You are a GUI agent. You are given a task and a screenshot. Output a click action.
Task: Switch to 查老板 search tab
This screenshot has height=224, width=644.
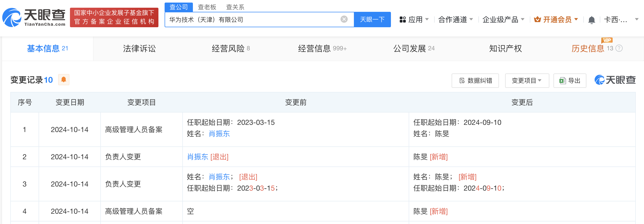[x=207, y=7]
